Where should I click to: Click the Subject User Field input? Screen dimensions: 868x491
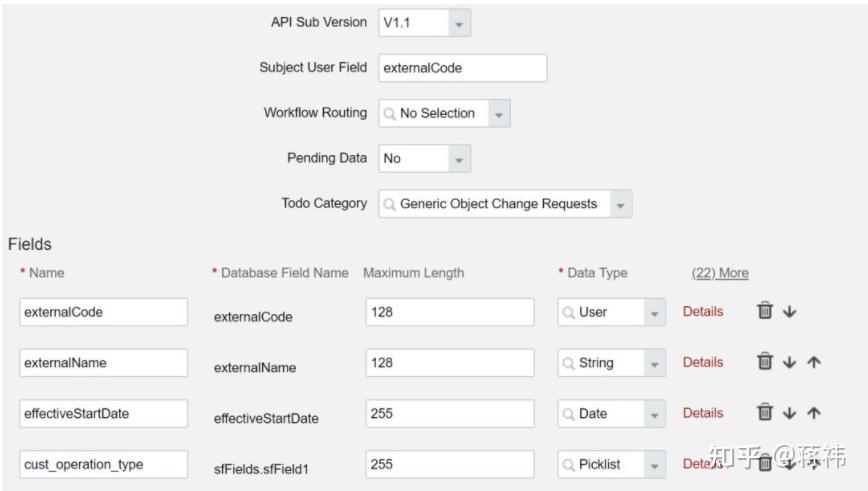click(462, 68)
